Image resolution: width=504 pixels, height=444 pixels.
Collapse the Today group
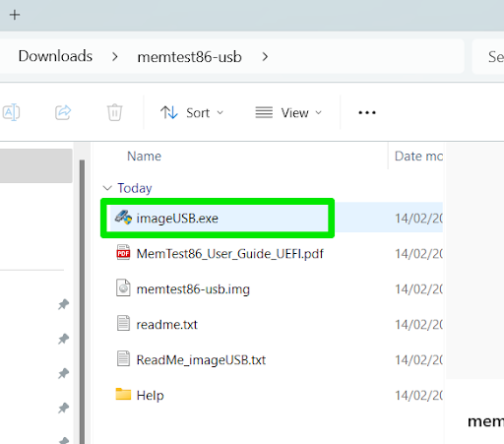point(107,188)
